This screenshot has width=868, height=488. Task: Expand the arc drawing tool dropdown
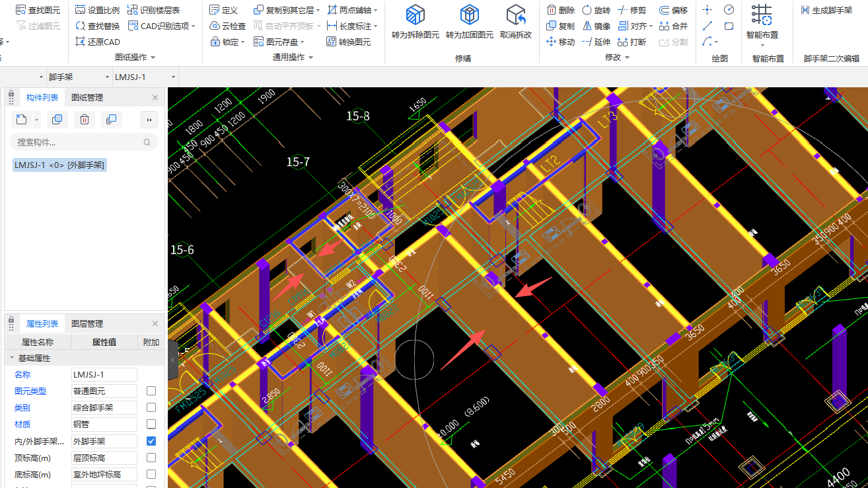pyautogui.click(x=717, y=42)
